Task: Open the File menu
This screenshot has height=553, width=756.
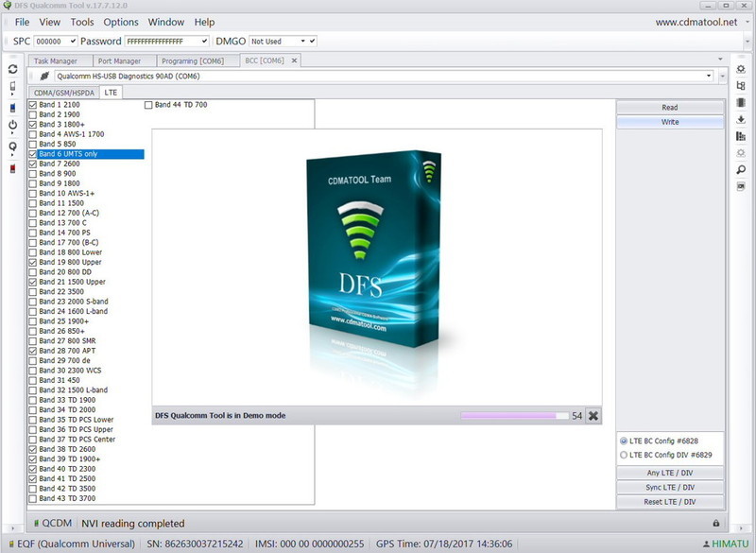Action: pyautogui.click(x=22, y=22)
